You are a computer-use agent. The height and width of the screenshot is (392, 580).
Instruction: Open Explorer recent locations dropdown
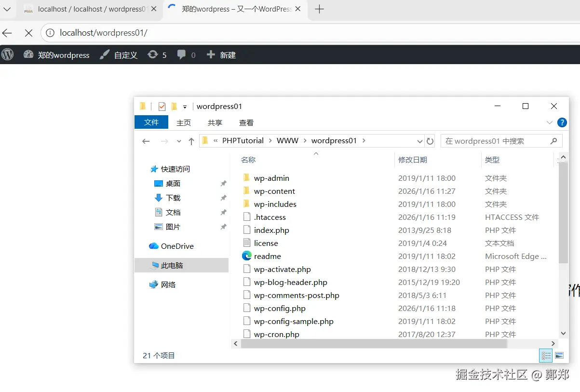(179, 141)
